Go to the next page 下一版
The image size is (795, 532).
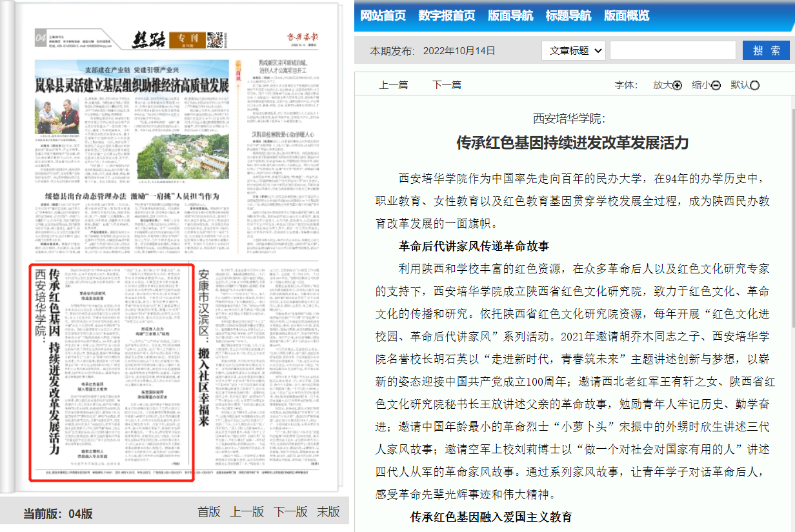tap(290, 512)
